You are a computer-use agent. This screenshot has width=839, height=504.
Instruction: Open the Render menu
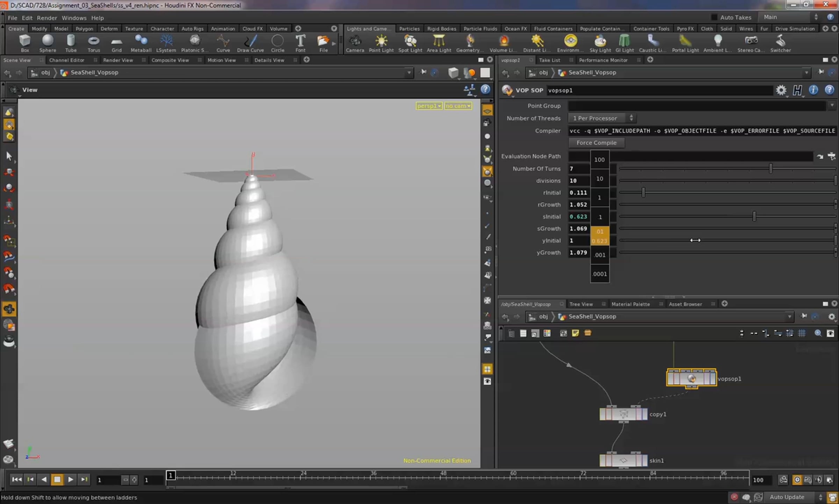47,18
